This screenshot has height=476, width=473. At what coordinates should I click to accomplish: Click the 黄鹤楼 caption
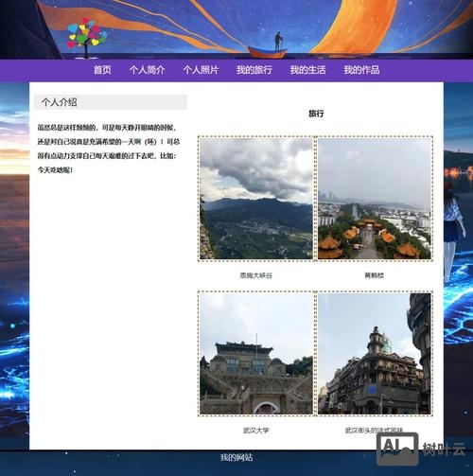click(x=375, y=275)
